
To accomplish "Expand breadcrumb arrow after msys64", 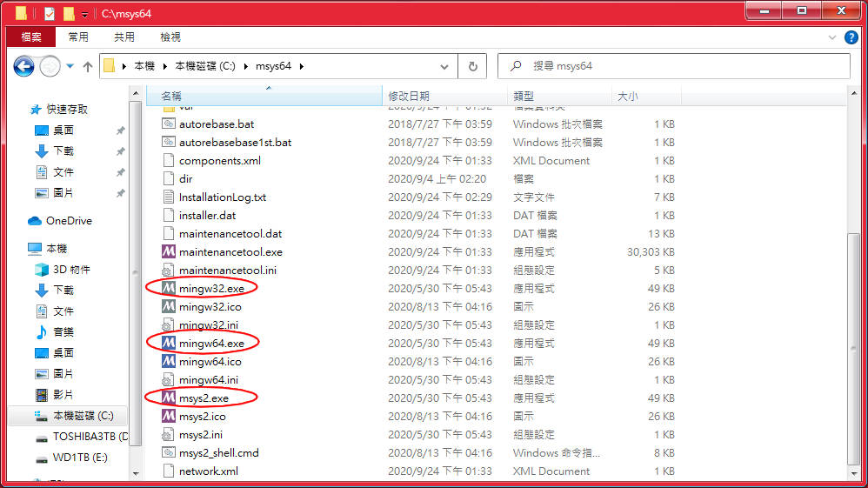I will 302,66.
